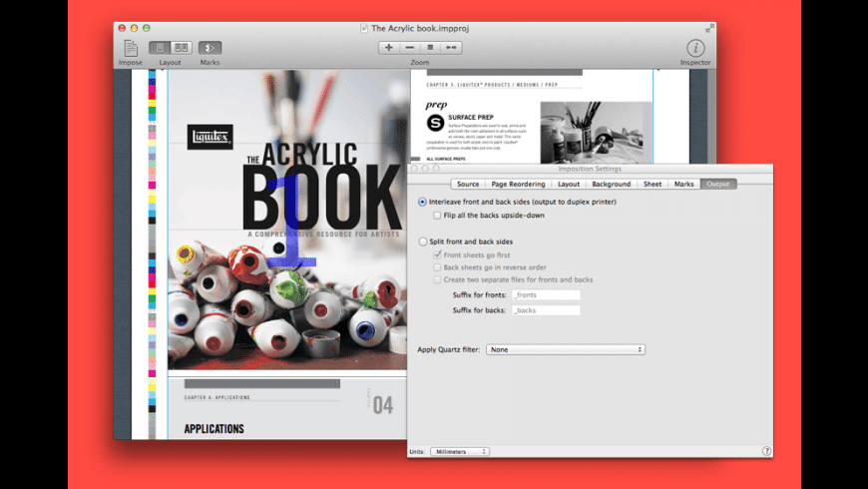The width and height of the screenshot is (868, 489).
Task: Click the zoom fit width arrows icon
Action: (x=451, y=48)
